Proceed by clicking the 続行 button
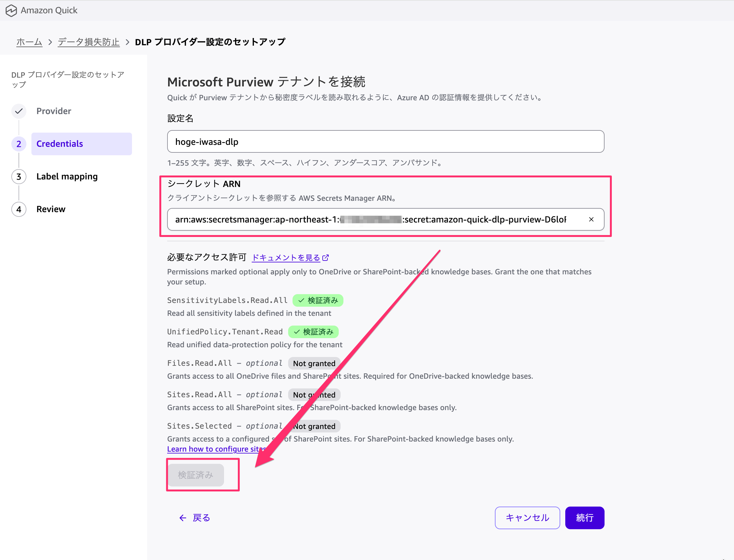 [585, 518]
